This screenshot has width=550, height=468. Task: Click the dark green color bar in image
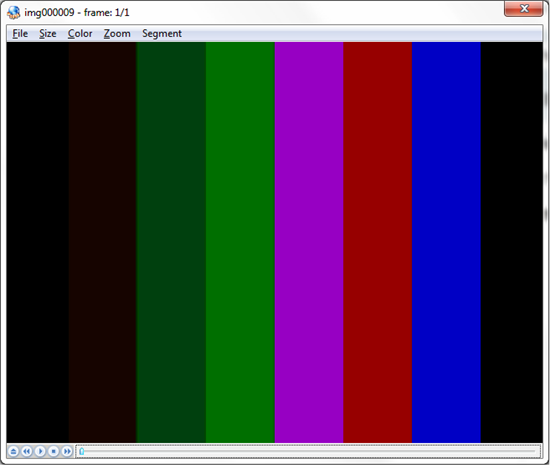pyautogui.click(x=171, y=242)
